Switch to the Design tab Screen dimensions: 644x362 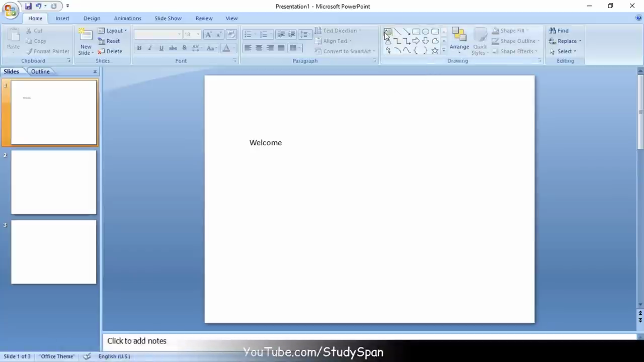click(x=92, y=18)
